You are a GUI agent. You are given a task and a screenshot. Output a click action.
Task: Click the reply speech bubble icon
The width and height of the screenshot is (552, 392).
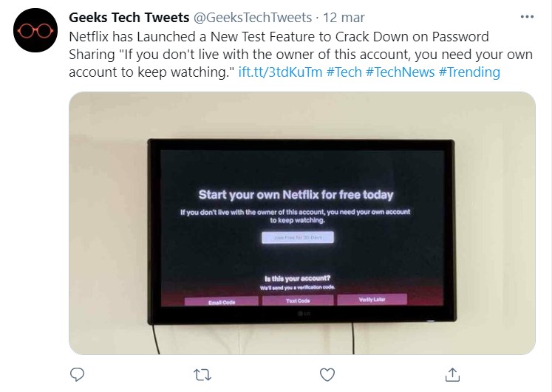click(x=76, y=374)
